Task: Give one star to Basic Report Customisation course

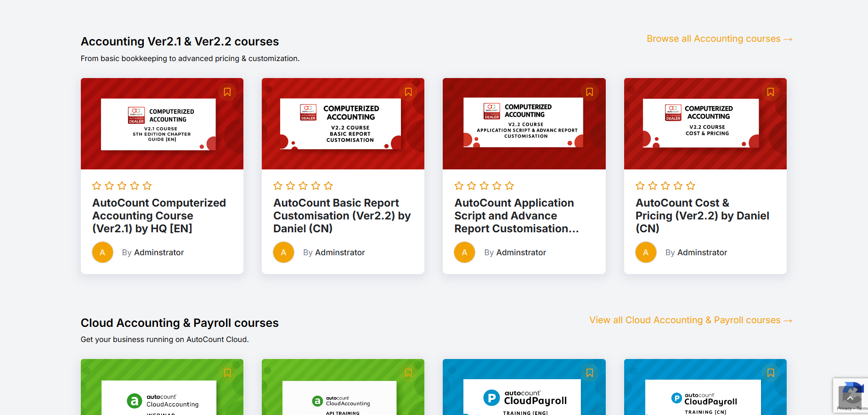Action: click(x=277, y=185)
